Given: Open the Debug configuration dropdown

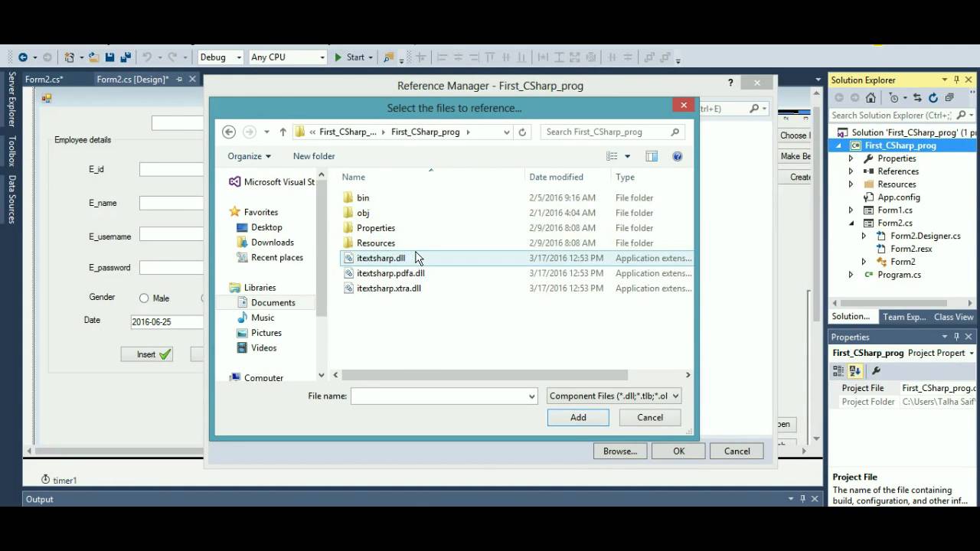Looking at the screenshot, I should click(239, 57).
